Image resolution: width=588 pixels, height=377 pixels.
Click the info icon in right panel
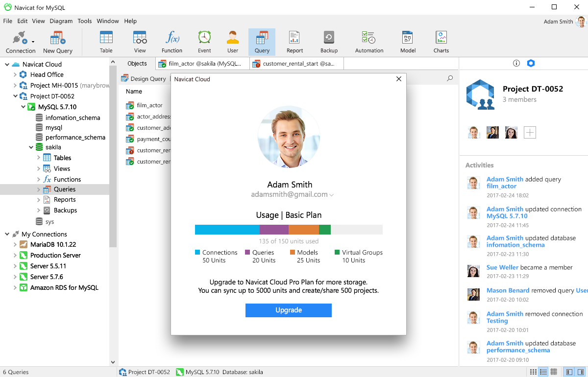(516, 63)
